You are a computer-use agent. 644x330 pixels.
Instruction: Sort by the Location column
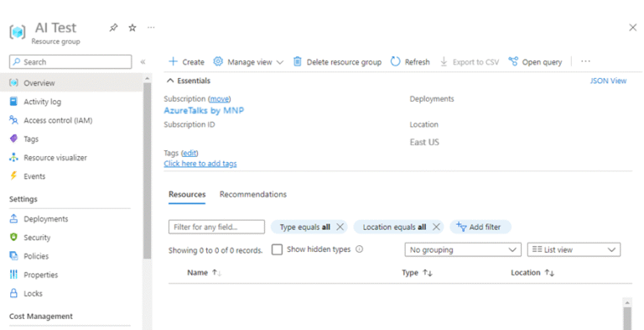click(x=532, y=273)
